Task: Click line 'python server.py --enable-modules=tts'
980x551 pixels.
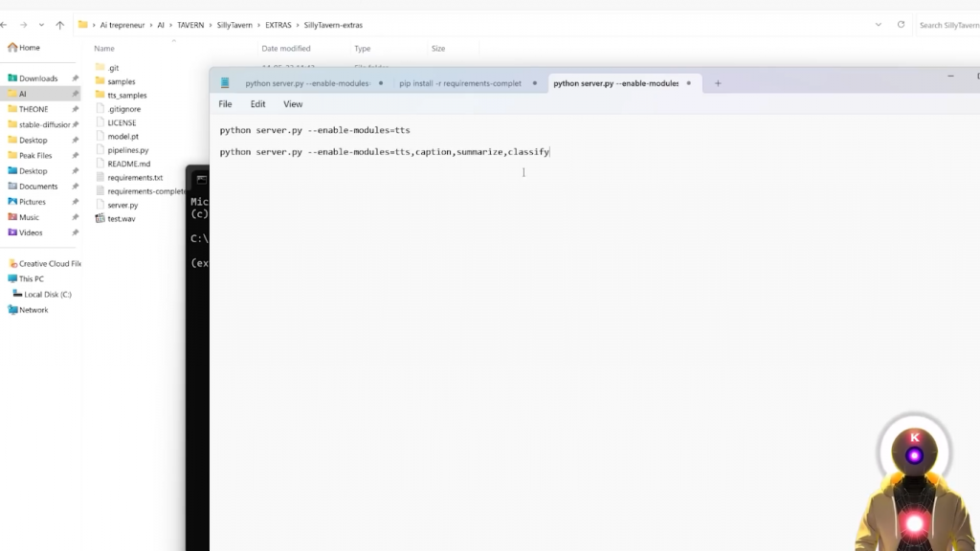Action: (315, 130)
